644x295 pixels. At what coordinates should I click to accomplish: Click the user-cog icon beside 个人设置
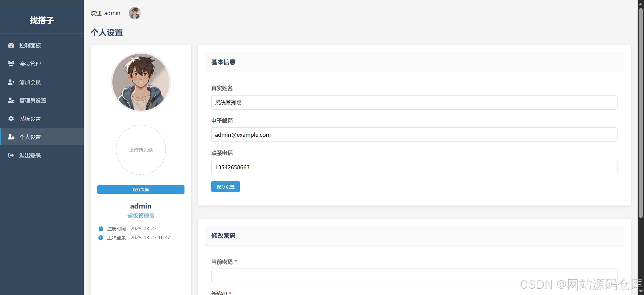(11, 137)
